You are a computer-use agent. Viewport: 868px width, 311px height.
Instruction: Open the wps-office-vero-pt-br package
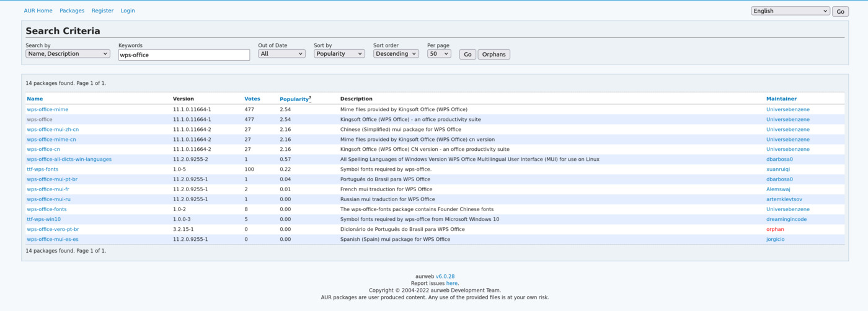53,229
